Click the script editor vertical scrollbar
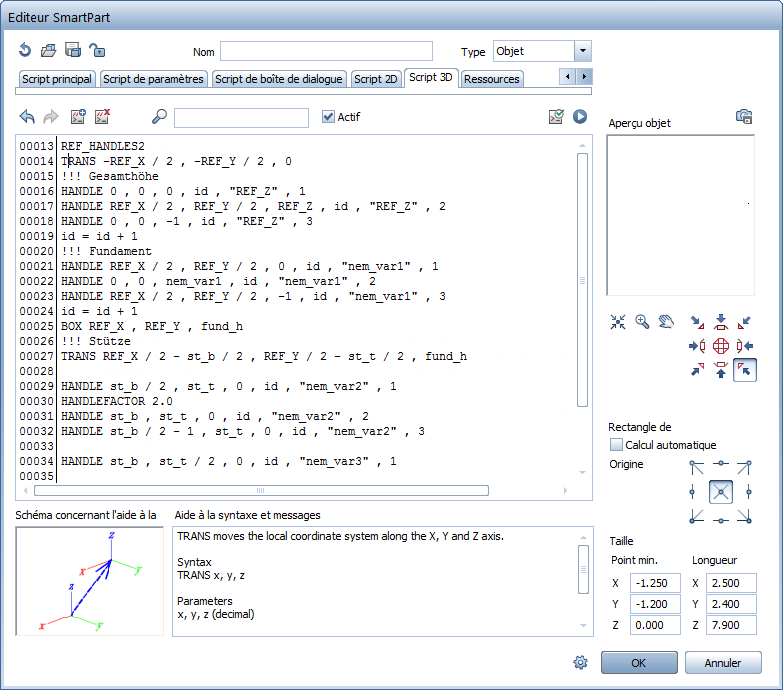 click(x=582, y=280)
